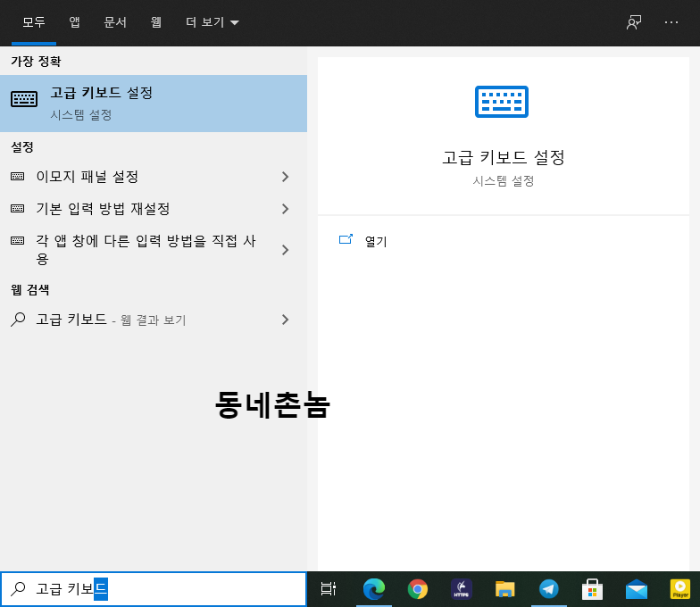Click 시스템 설정 subtitle in preview pane
Image resolution: width=700 pixels, height=607 pixels.
[x=504, y=180]
